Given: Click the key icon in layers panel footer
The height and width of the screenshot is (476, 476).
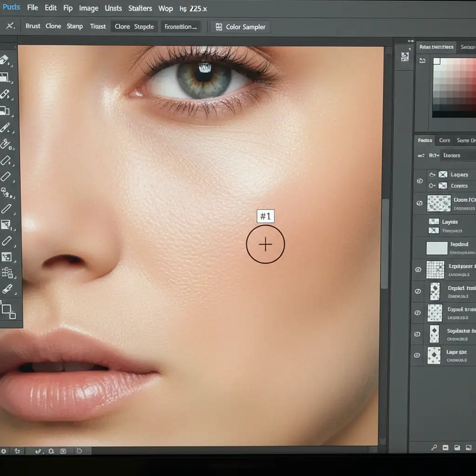Looking at the screenshot, I should [x=434, y=447].
